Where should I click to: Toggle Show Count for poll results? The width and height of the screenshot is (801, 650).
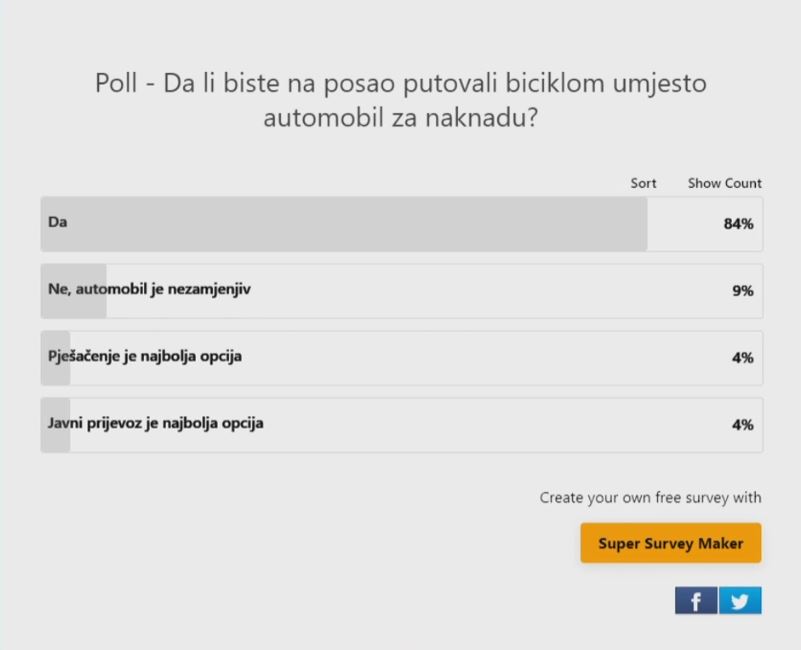pyautogui.click(x=724, y=183)
